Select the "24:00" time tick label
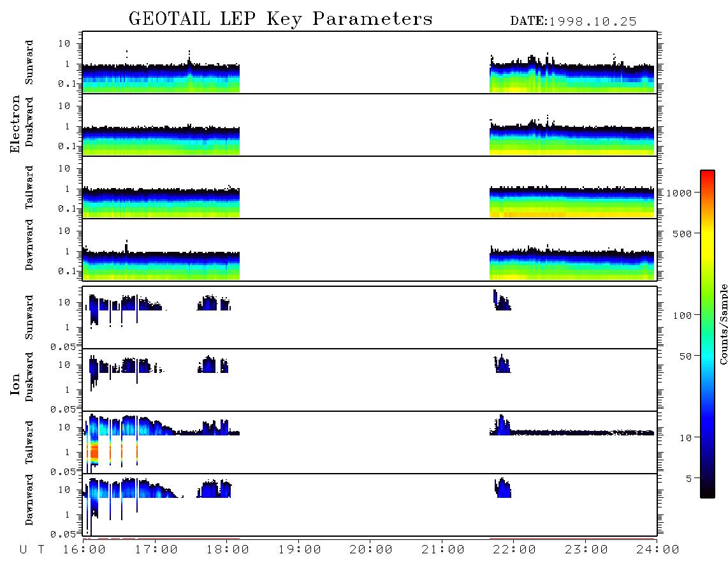 click(x=658, y=550)
